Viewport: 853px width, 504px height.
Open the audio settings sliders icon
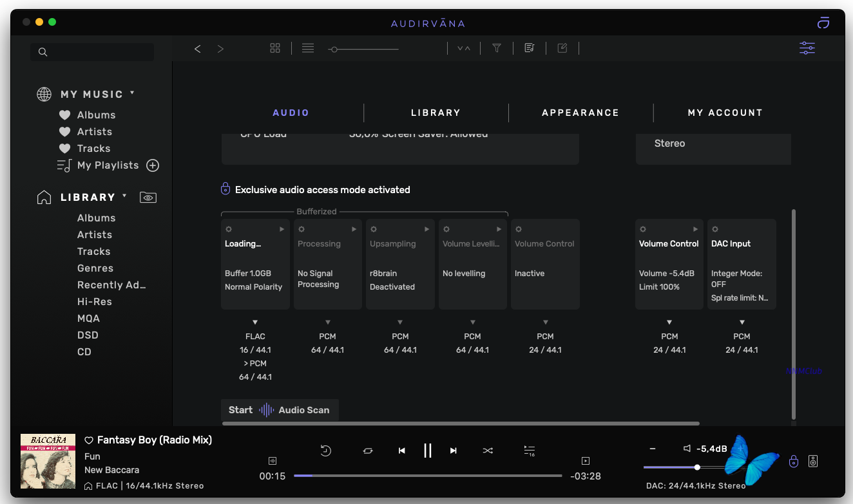pyautogui.click(x=807, y=48)
